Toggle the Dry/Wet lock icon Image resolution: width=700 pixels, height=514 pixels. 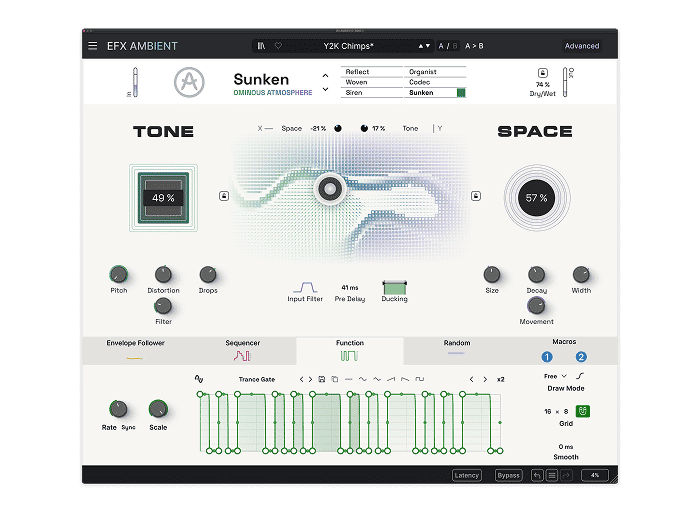coord(542,73)
